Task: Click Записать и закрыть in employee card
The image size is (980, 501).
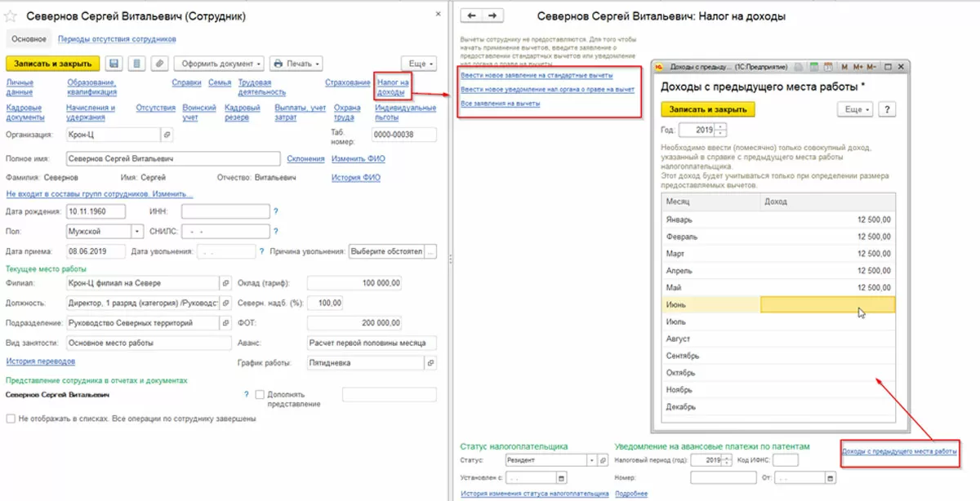Action: pyautogui.click(x=52, y=64)
